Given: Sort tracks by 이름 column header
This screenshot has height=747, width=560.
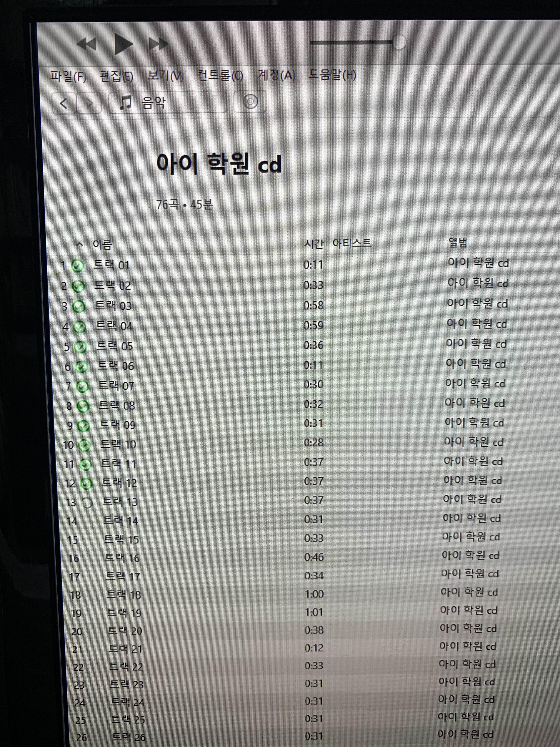Looking at the screenshot, I should 102,245.
